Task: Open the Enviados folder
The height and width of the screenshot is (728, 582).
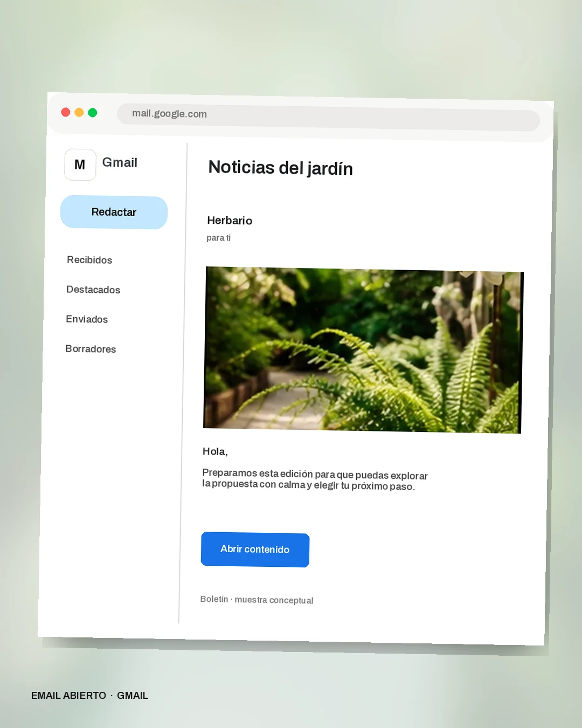Action: tap(87, 319)
